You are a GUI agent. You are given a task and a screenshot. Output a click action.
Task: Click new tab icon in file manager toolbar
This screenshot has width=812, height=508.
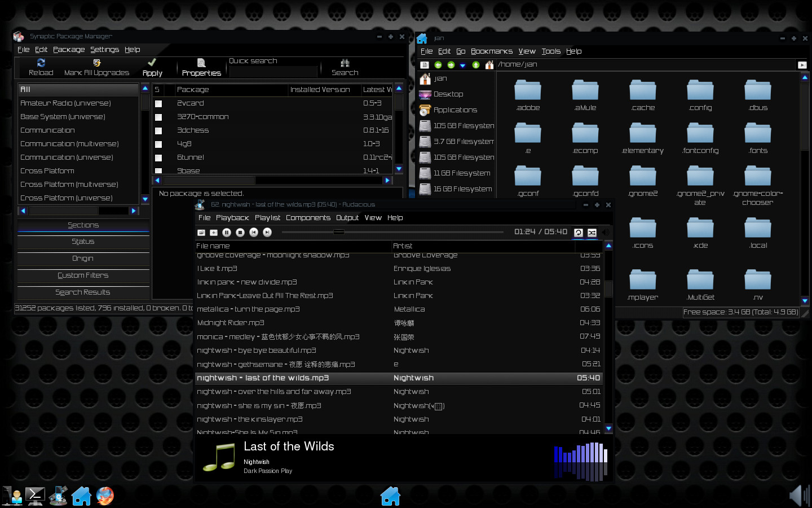[425, 65]
